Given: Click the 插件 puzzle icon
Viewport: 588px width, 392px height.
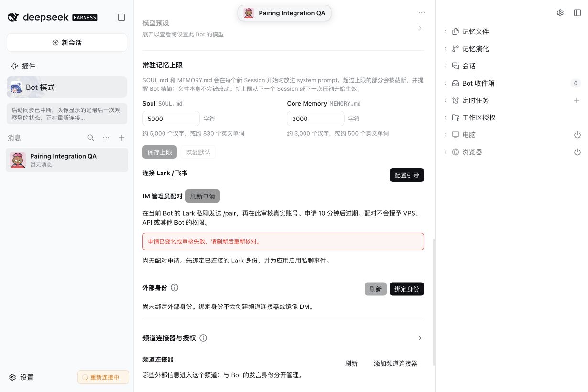Looking at the screenshot, I should (14, 66).
